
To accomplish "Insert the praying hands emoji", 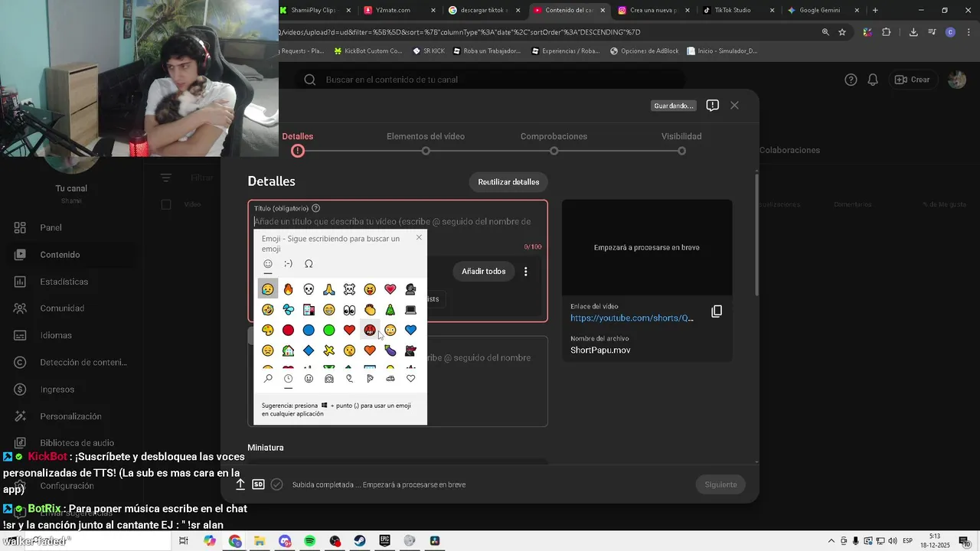I will [x=329, y=289].
